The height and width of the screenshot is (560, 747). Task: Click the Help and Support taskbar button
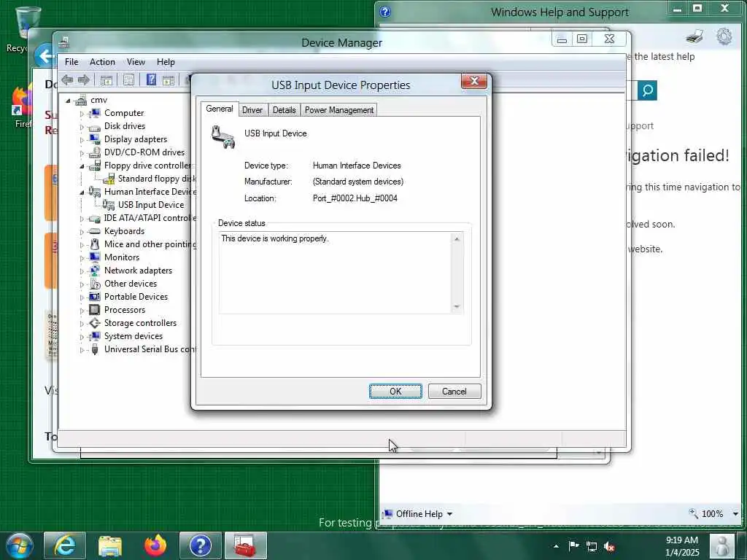(200, 545)
